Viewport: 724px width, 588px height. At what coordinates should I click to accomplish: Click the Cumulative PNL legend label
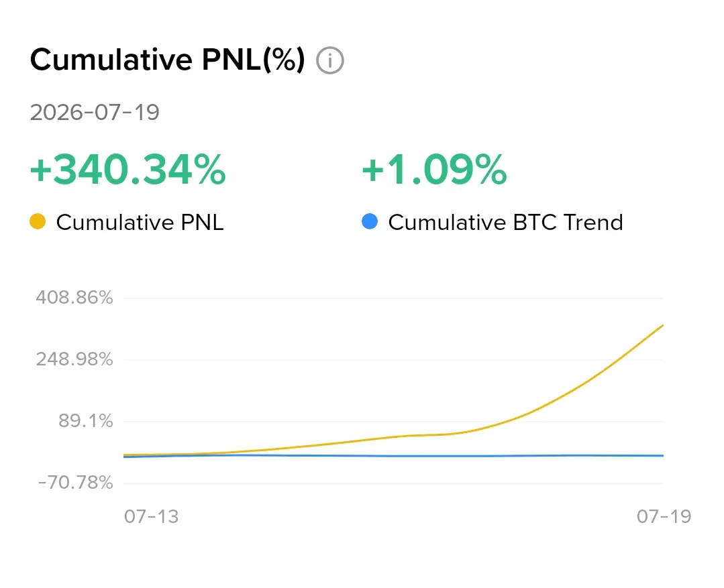tap(140, 223)
